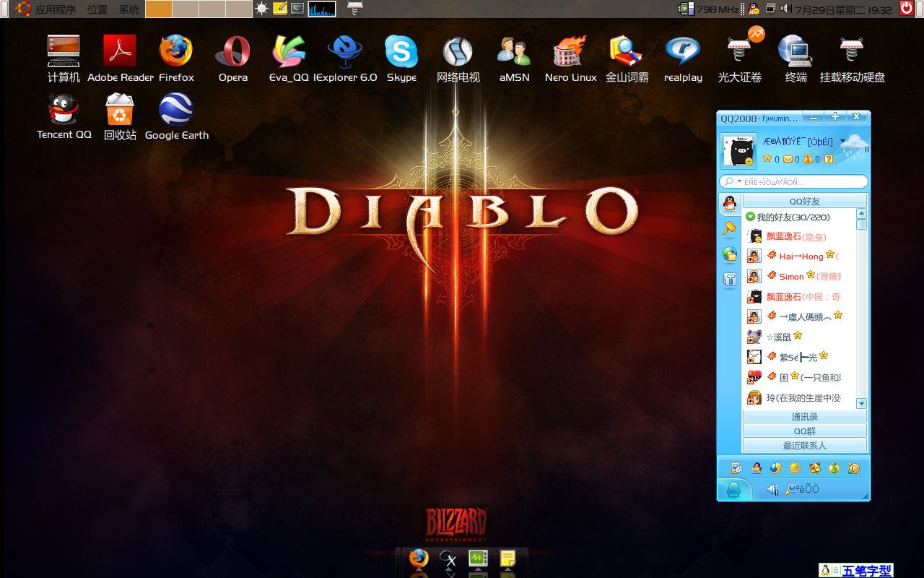Open the Eva_QQ desktop icon

pos(289,59)
